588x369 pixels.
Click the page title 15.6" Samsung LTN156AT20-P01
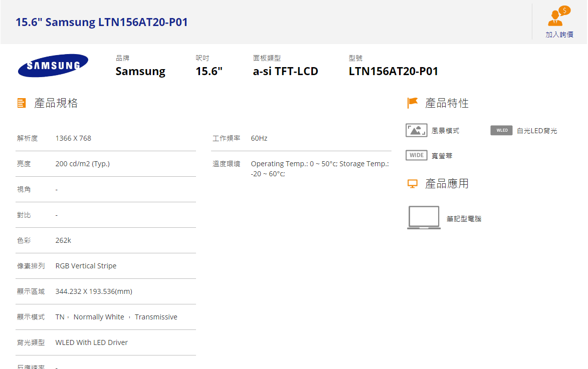[x=102, y=22]
